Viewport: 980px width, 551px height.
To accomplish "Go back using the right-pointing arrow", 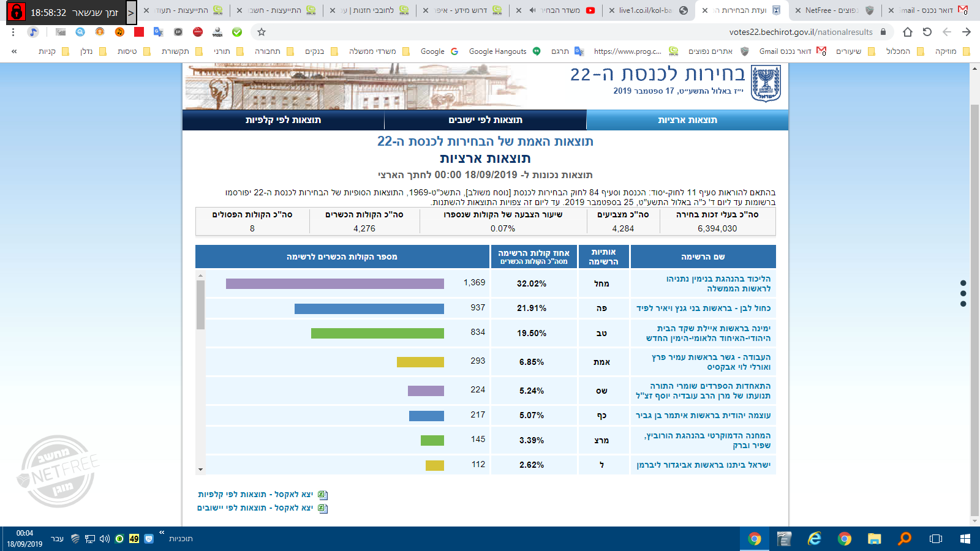I will pos(967,32).
